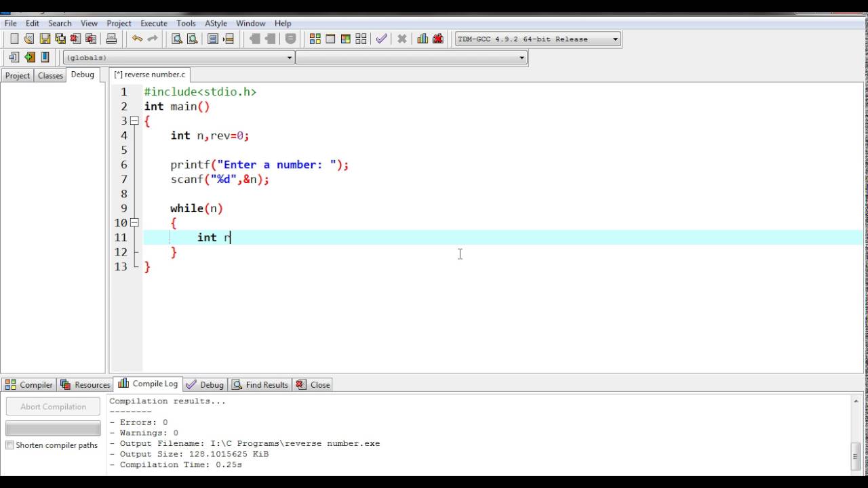Image resolution: width=868 pixels, height=488 pixels.
Task: Click the Print toolbar icon
Action: click(x=111, y=39)
